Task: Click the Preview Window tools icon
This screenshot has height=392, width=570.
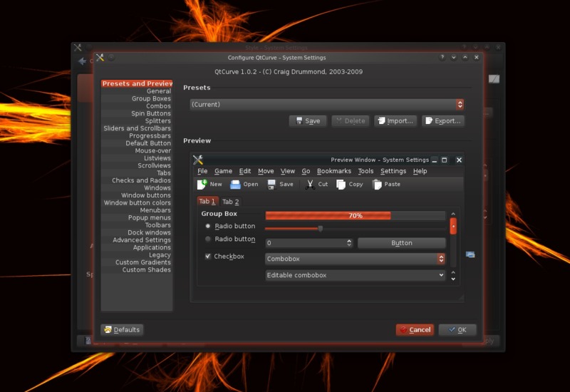Action: (198, 160)
